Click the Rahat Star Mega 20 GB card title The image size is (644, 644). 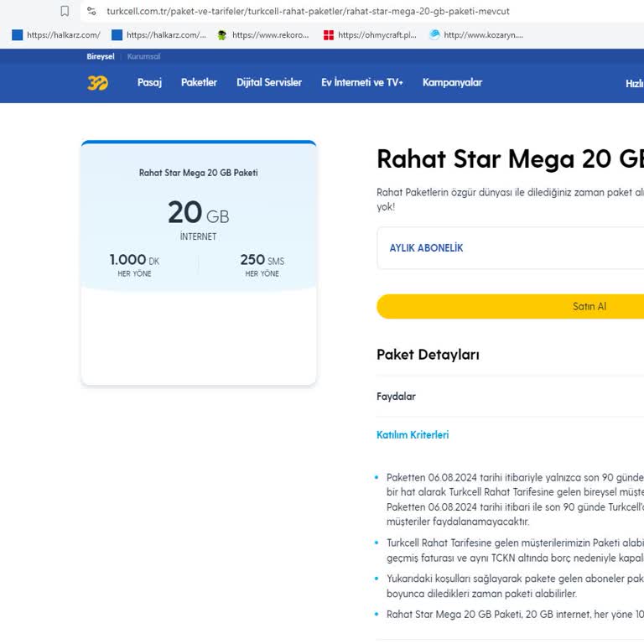pos(199,173)
